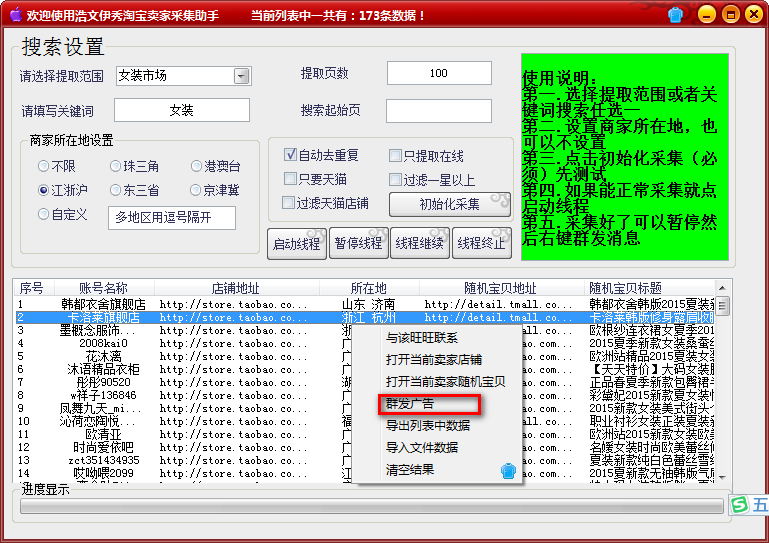The height and width of the screenshot is (543, 769).
Task: Click the 暂停线程 button
Action: coord(359,242)
